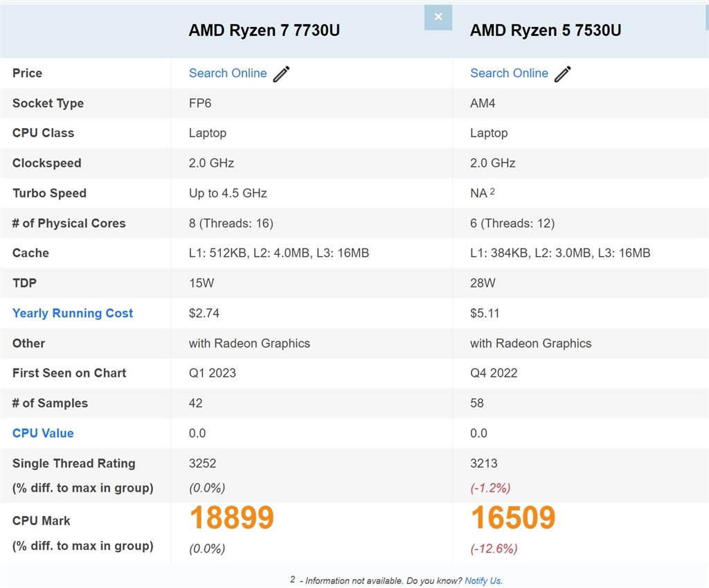This screenshot has height=588, width=709.
Task: Click the -12.6% CPU Mark difference
Action: 494,549
